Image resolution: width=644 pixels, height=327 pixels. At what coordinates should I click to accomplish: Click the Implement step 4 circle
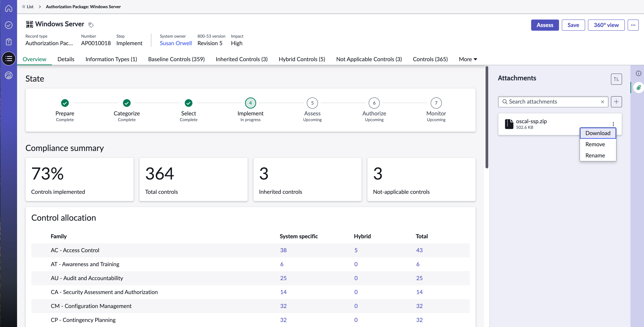click(250, 103)
